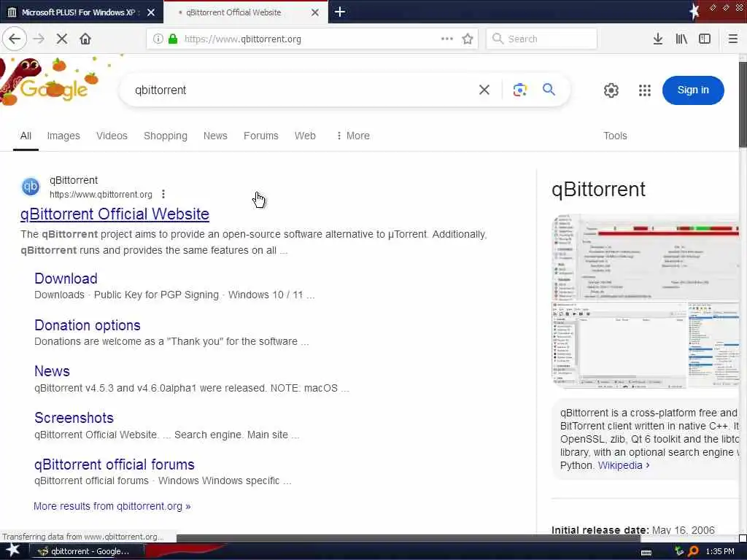The image size is (747, 560).
Task: Open the qBittorrent properties screenshot thumbnail
Action: 646,257
